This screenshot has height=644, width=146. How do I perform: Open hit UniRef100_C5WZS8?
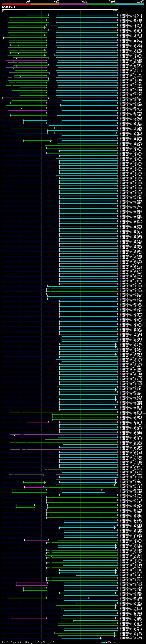click(x=131, y=30)
